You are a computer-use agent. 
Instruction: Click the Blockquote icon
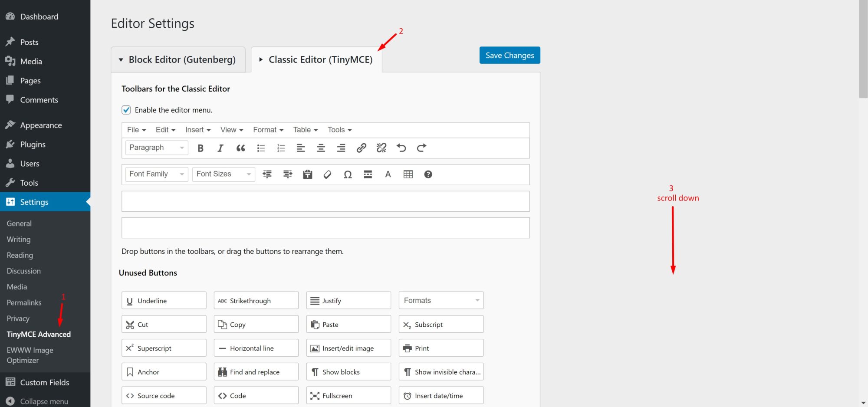point(240,148)
